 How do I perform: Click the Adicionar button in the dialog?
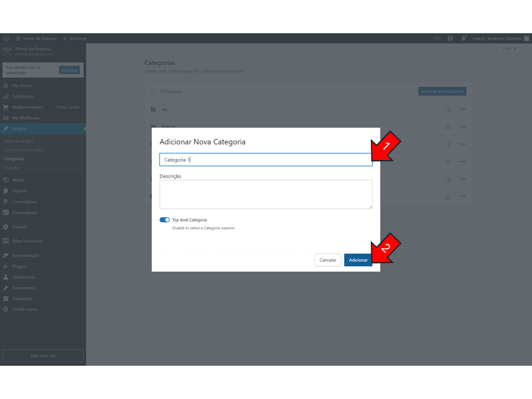click(x=358, y=260)
